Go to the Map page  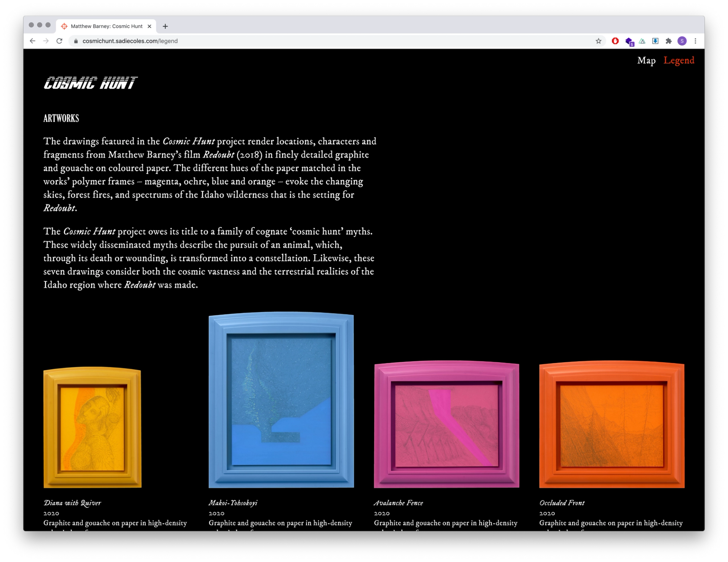(646, 61)
